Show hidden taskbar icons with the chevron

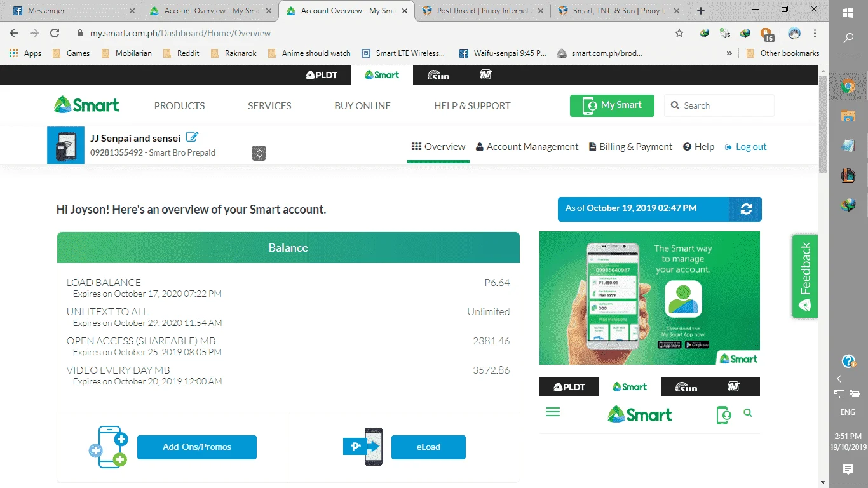coord(839,379)
